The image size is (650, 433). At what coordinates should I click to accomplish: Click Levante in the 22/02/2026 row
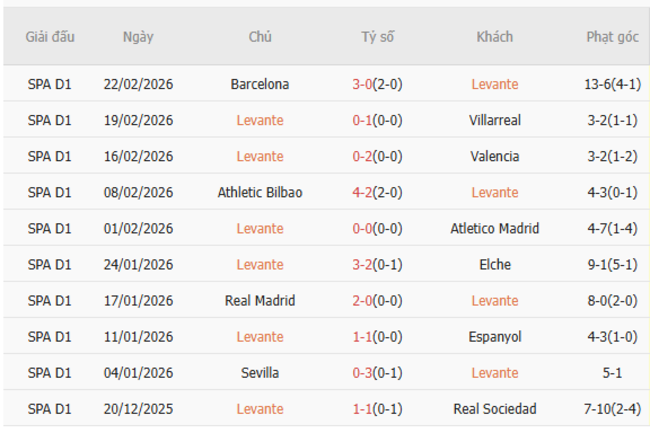494,84
